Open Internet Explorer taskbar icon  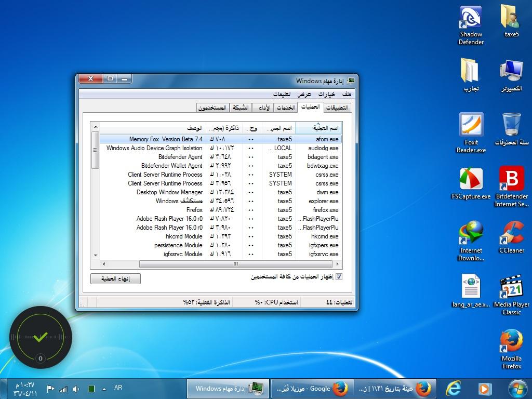453,389
